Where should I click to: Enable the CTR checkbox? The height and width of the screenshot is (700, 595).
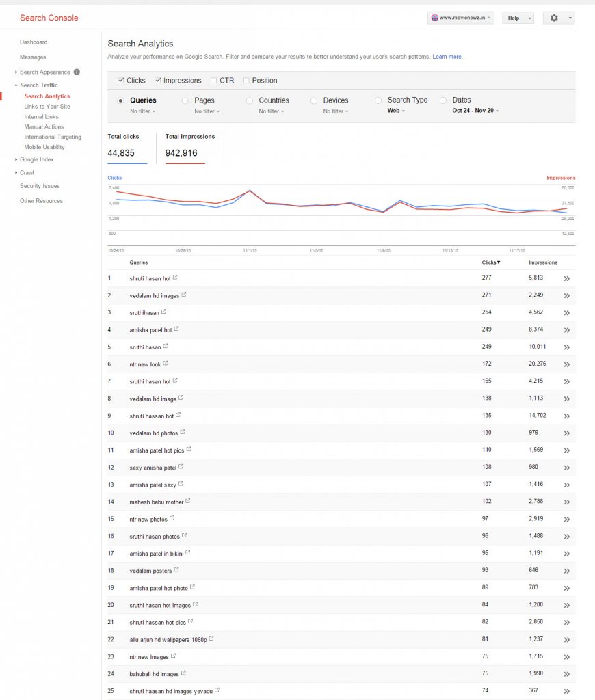pos(214,81)
